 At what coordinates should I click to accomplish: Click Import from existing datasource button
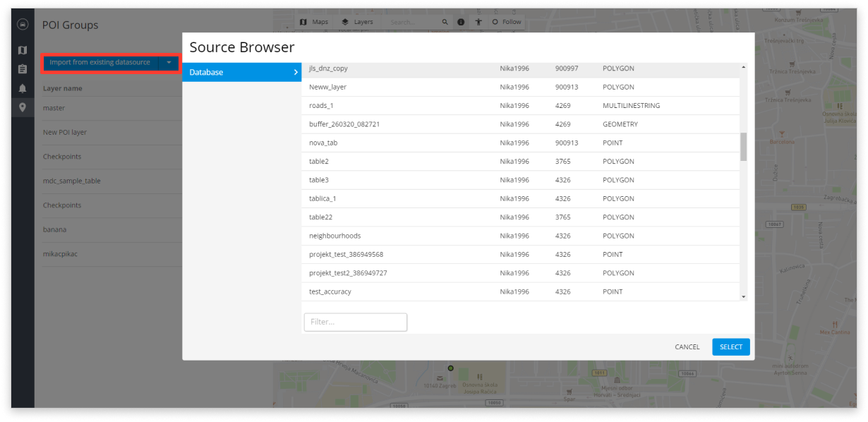click(100, 63)
